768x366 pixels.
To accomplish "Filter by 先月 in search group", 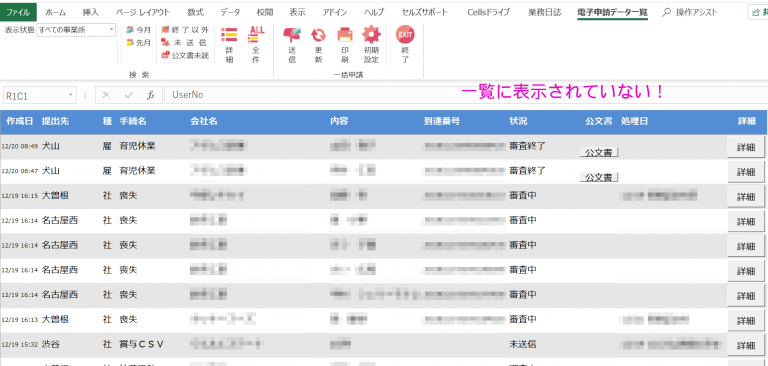I will click(139, 43).
